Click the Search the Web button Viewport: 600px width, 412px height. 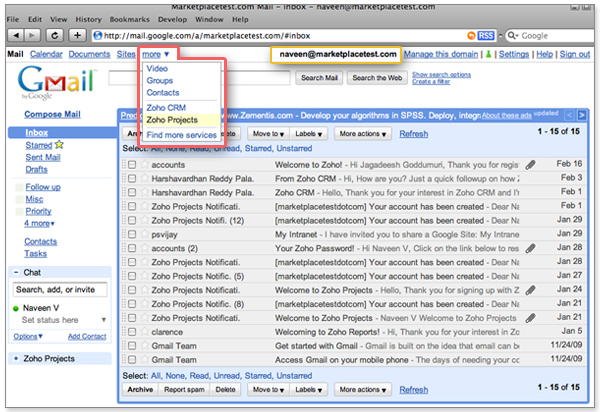[377, 78]
